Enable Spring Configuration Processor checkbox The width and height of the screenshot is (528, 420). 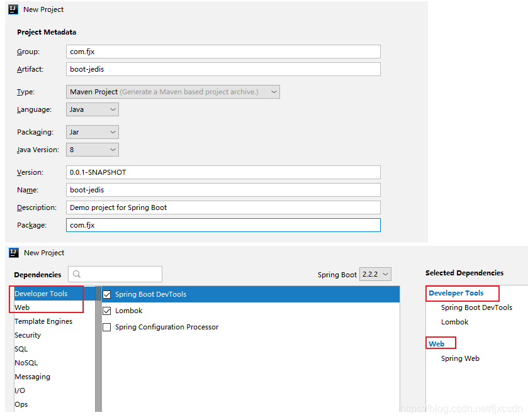tap(107, 327)
